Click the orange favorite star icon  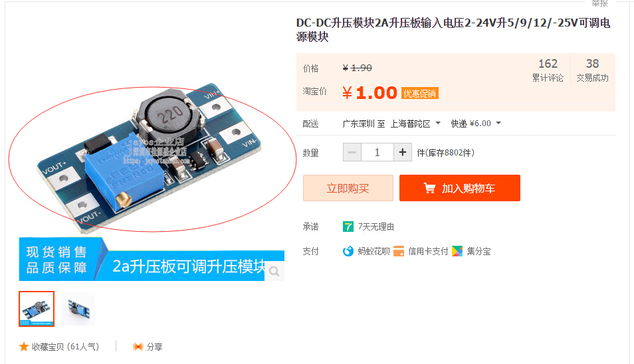24,347
